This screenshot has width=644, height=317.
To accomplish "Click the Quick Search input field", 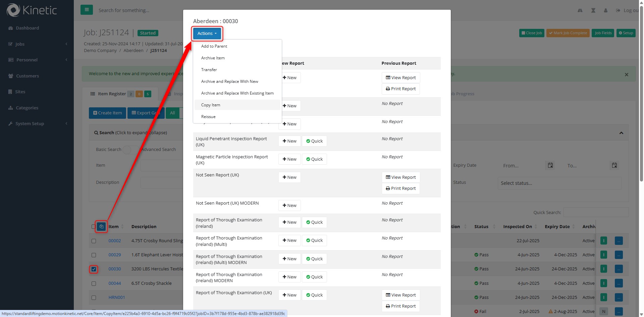I will click(596, 212).
